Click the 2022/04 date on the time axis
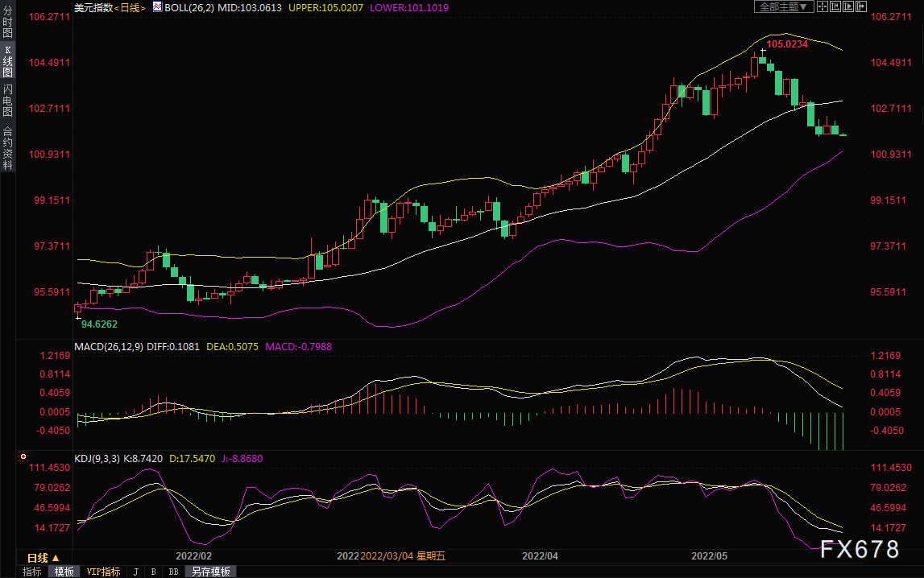The image size is (924, 578). click(x=540, y=556)
